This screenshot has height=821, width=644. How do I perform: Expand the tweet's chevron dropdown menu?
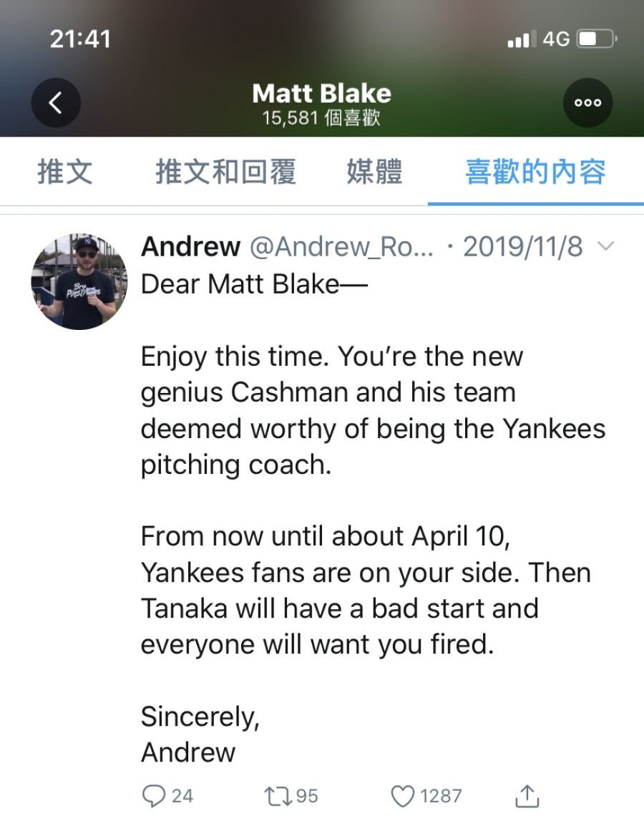[605, 247]
